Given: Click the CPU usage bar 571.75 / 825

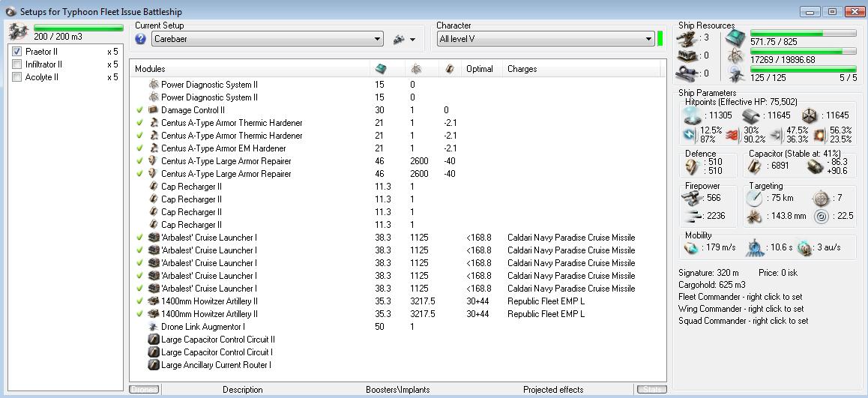Looking at the screenshot, I should coord(804,34).
